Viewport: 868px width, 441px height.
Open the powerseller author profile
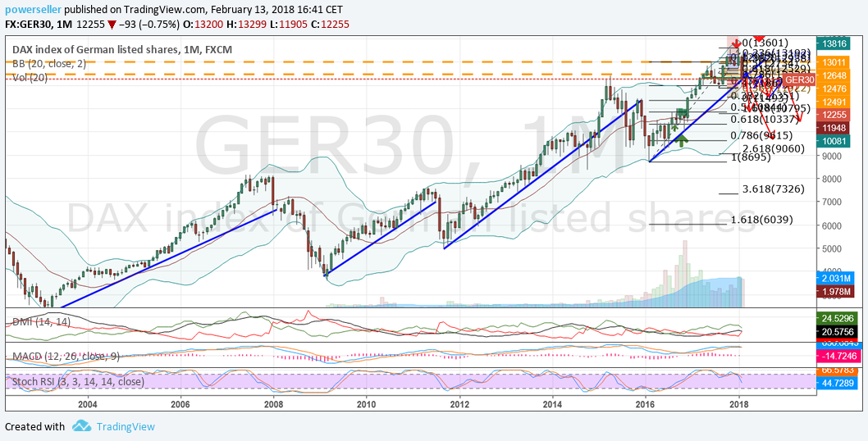pyautogui.click(x=31, y=10)
